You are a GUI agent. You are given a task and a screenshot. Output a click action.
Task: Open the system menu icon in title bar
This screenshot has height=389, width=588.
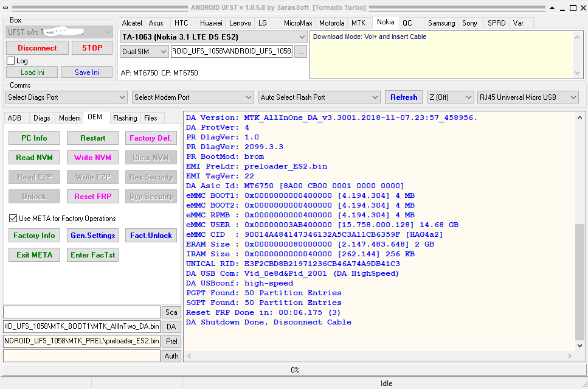tap(5, 7)
